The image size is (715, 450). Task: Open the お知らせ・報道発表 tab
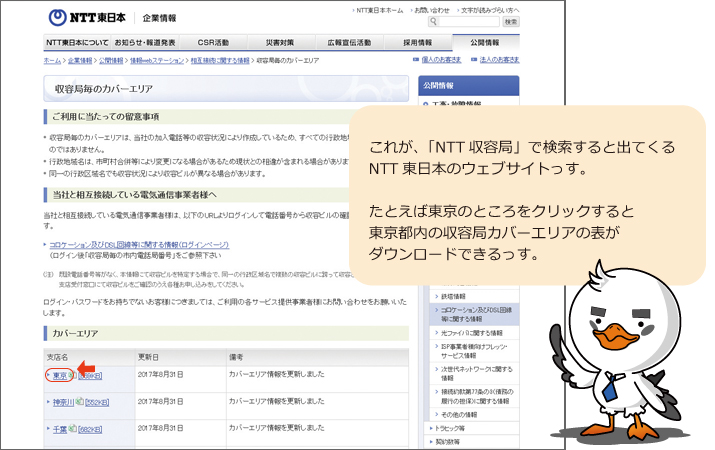(x=145, y=42)
